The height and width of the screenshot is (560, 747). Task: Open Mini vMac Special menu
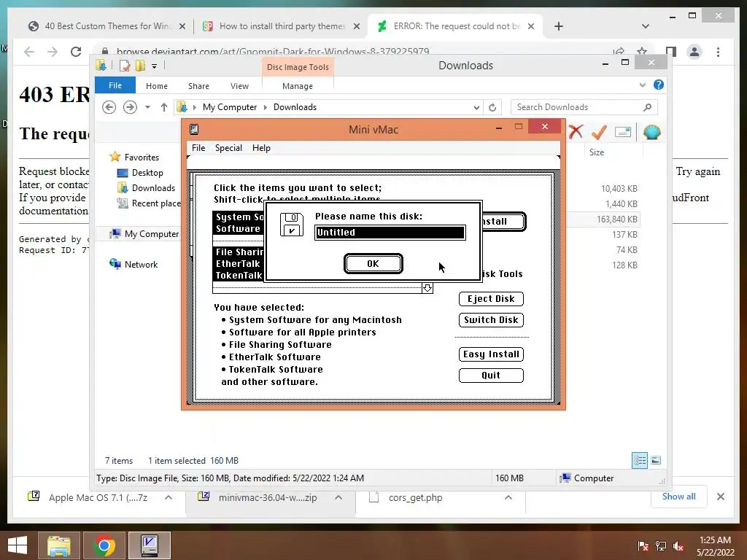point(228,148)
